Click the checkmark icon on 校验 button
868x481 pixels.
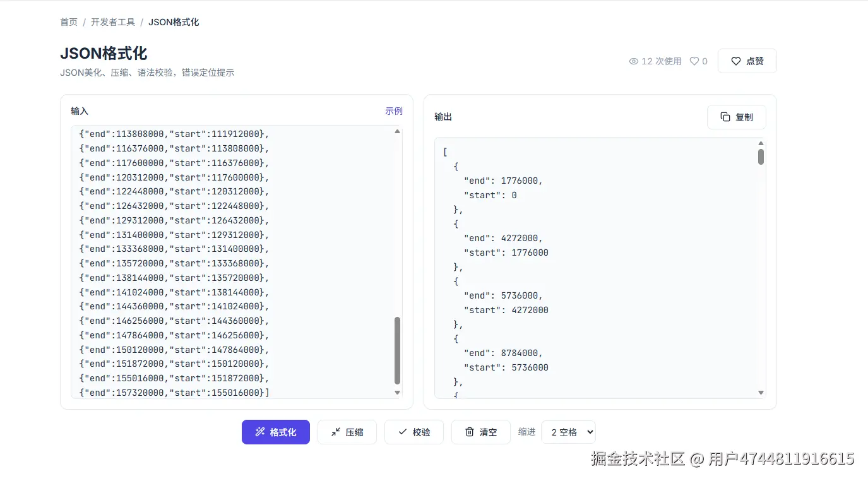402,432
